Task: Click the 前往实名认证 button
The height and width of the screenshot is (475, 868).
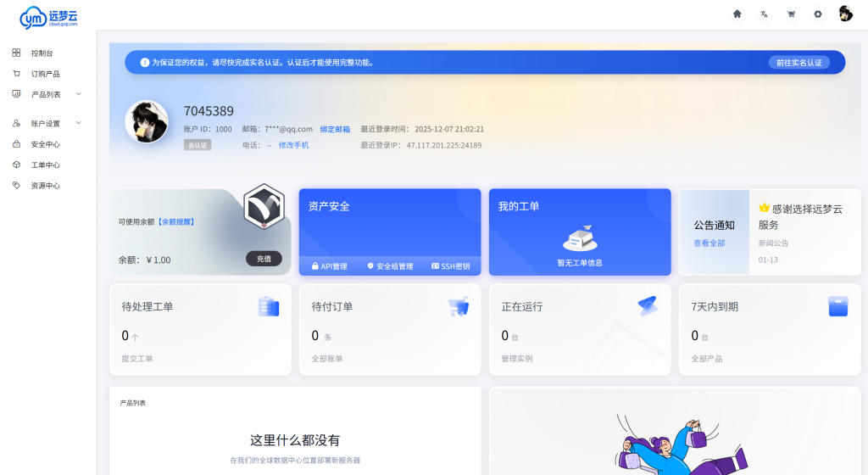Action: (798, 63)
